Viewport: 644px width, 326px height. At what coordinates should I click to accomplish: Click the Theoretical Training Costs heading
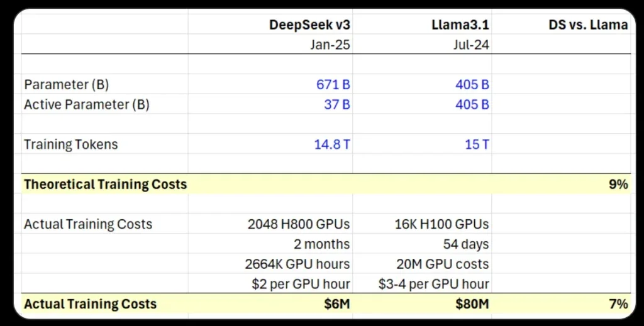click(105, 185)
